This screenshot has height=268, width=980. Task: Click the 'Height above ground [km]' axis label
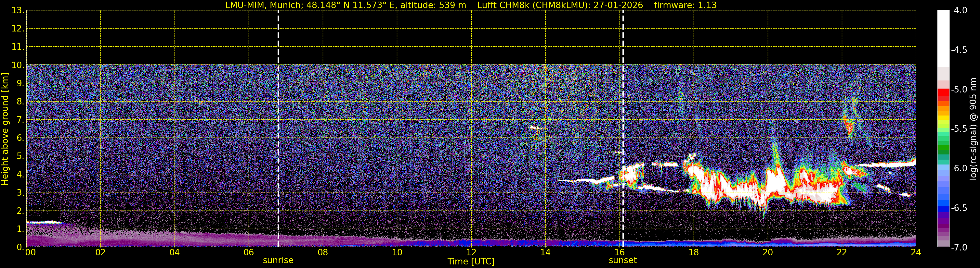click(5, 129)
